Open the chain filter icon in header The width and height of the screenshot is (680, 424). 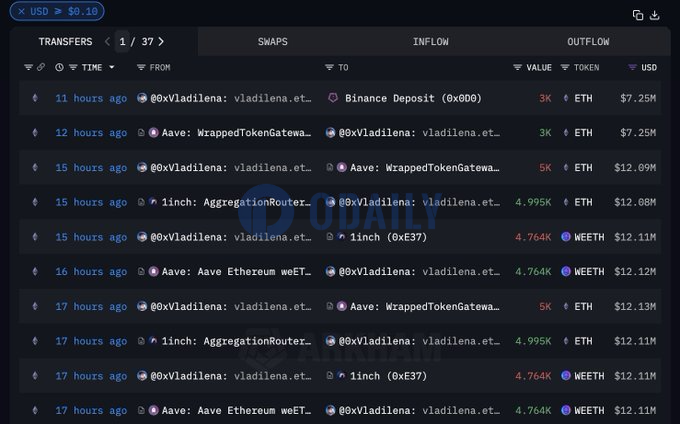click(x=28, y=67)
